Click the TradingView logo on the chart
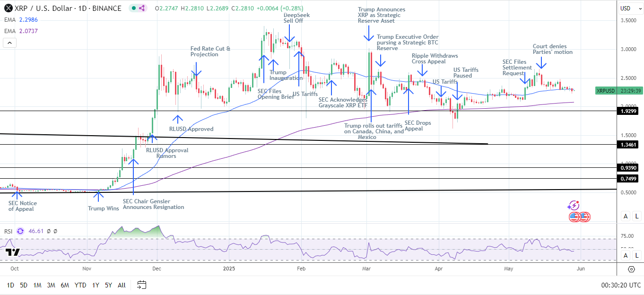Screen dimensions: 644x295 pos(13,252)
